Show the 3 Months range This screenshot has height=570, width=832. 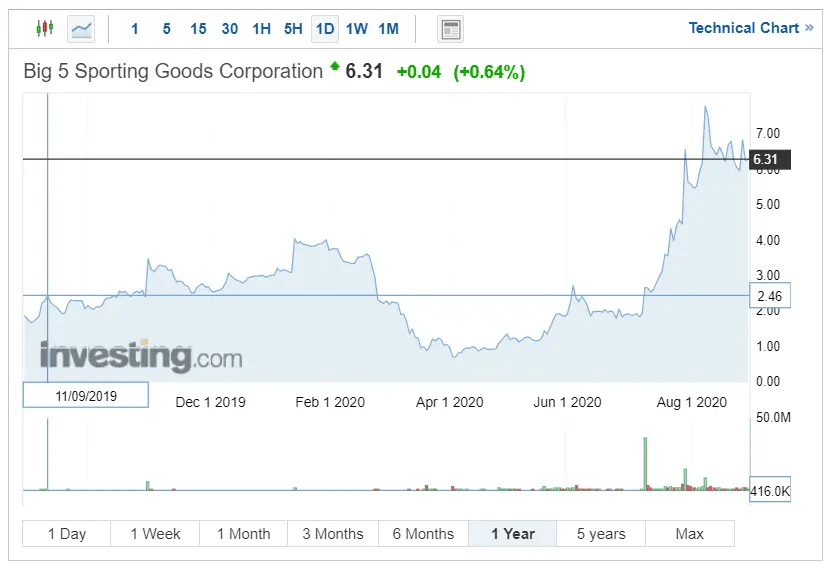click(333, 533)
